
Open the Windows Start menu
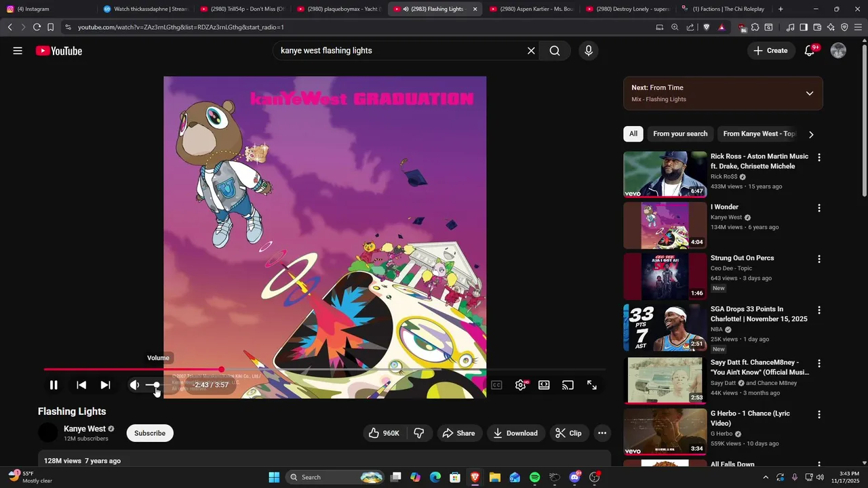pos(274,477)
